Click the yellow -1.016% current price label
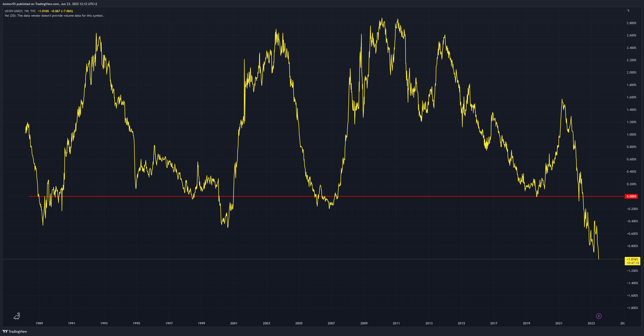The image size is (644, 336). pos(632,259)
